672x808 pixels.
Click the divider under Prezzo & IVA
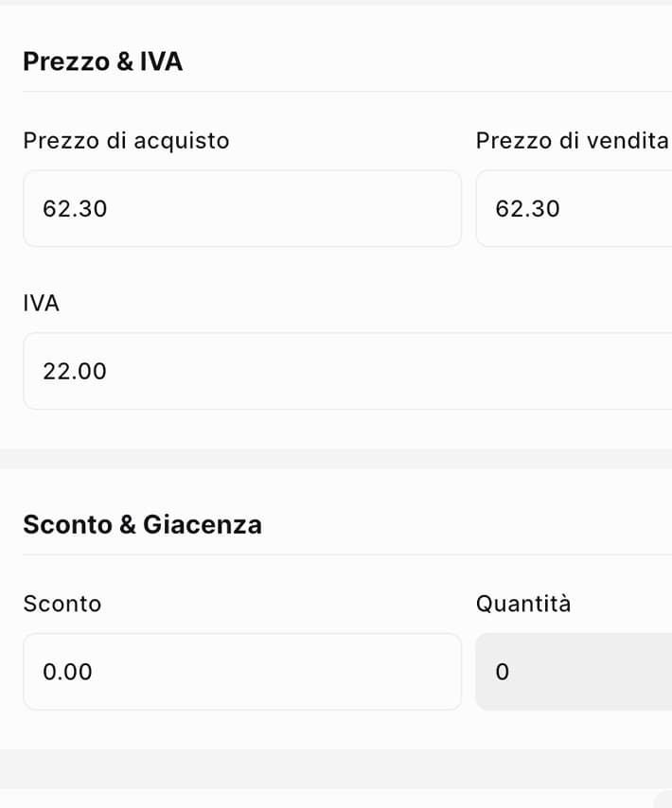pos(336,92)
